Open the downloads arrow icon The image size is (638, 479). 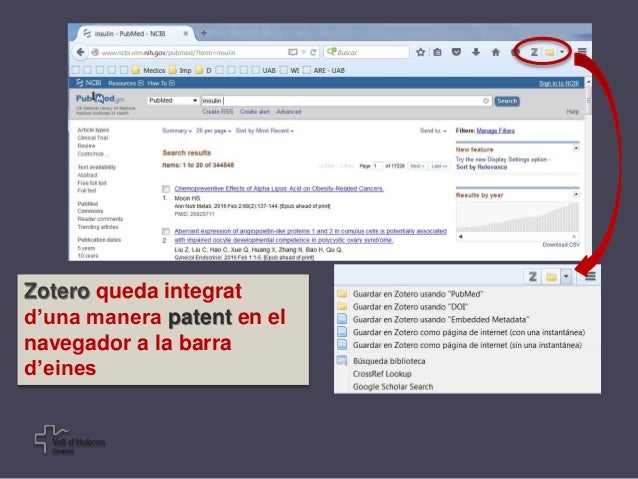click(x=476, y=52)
